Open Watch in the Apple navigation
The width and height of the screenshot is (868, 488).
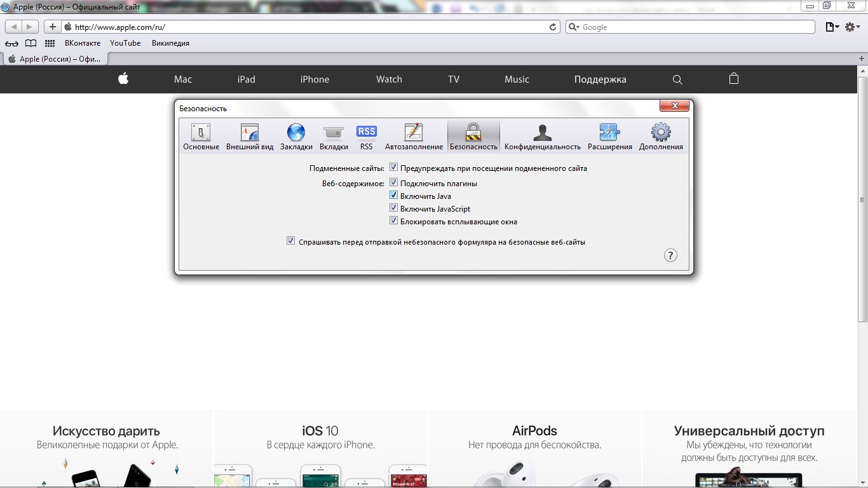(389, 79)
